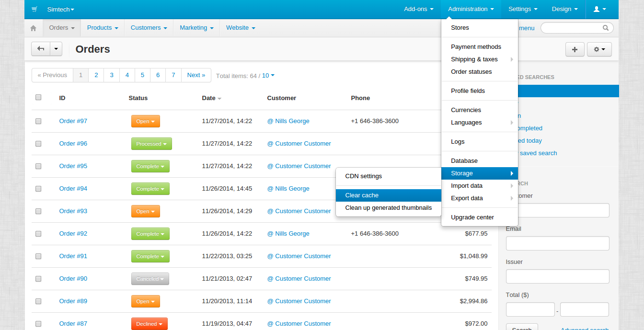Click the Email search input field

click(557, 243)
